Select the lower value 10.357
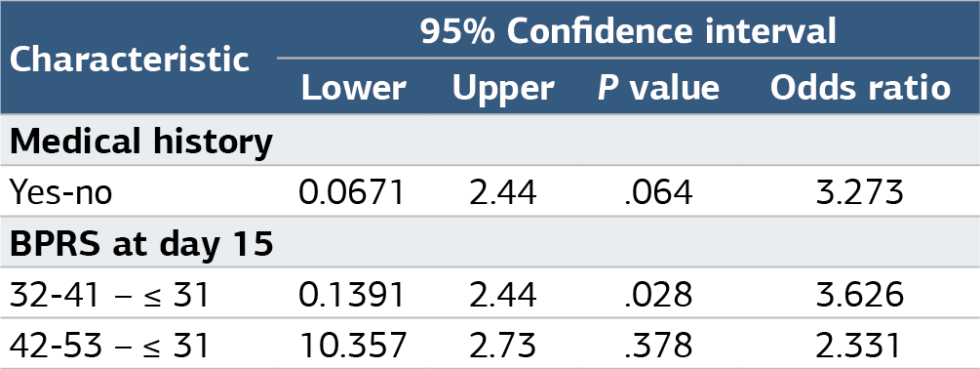Screen dimensions: 980x369 click(x=354, y=346)
